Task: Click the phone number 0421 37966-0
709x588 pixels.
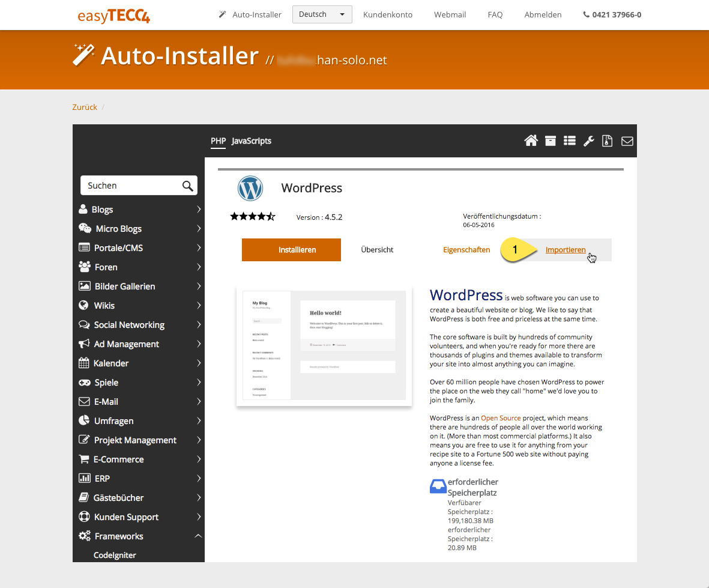Action: tap(612, 14)
